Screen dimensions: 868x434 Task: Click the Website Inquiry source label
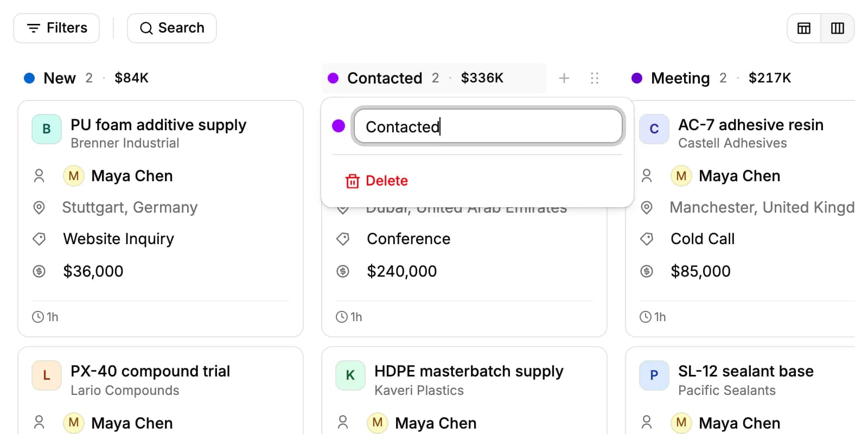tap(118, 239)
